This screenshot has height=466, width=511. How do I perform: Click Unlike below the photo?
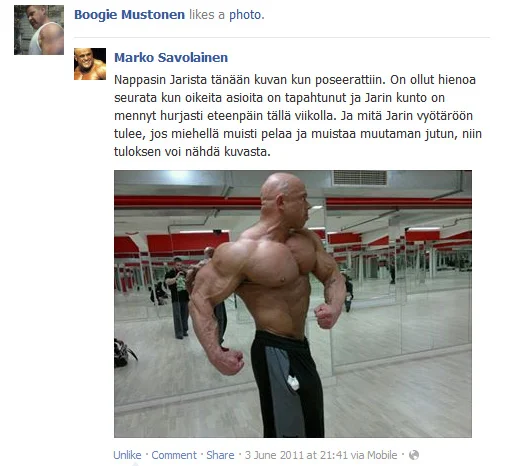(x=127, y=455)
